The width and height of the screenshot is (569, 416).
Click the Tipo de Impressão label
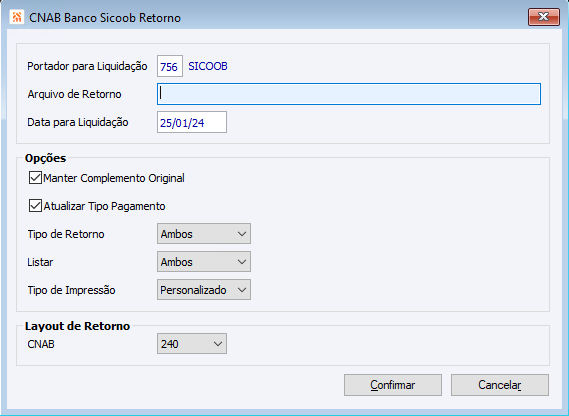point(71,290)
